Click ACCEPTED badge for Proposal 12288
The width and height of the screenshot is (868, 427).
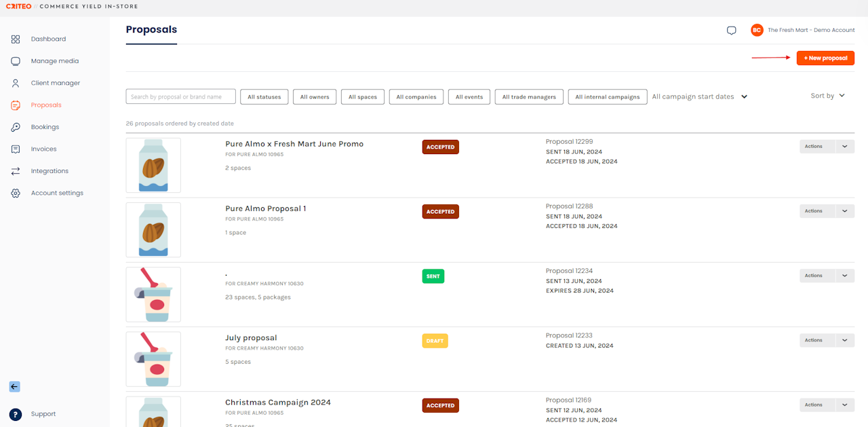(x=441, y=212)
